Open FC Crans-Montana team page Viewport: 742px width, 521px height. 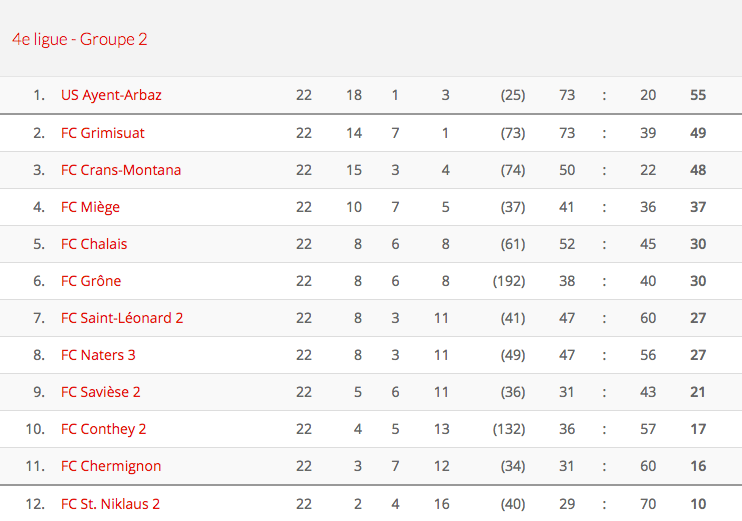click(121, 170)
